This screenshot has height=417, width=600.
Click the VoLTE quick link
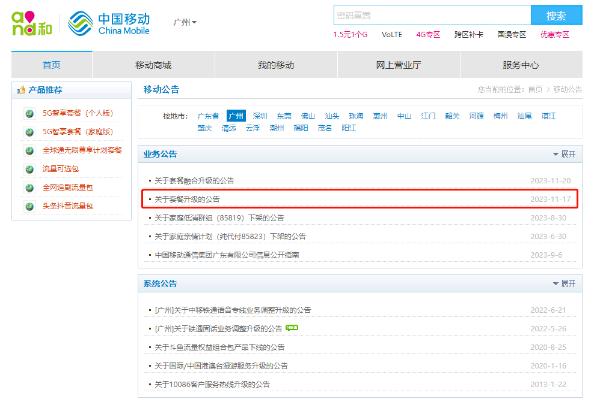392,35
